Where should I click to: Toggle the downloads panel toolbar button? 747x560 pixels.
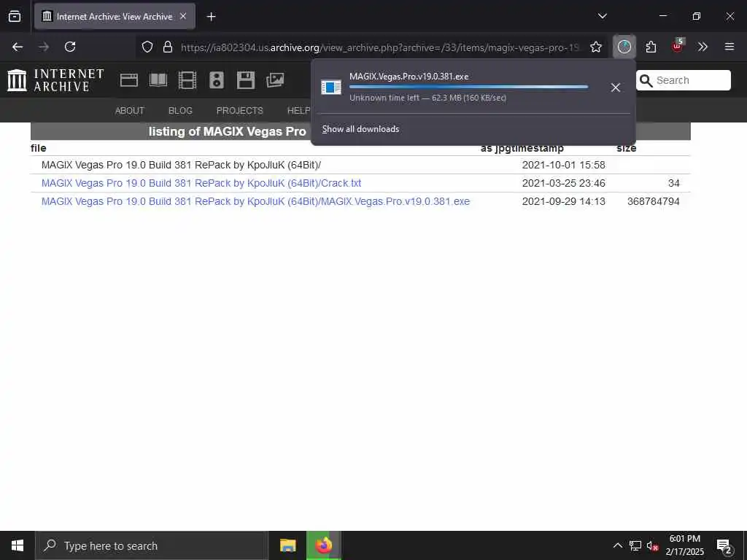coord(624,47)
